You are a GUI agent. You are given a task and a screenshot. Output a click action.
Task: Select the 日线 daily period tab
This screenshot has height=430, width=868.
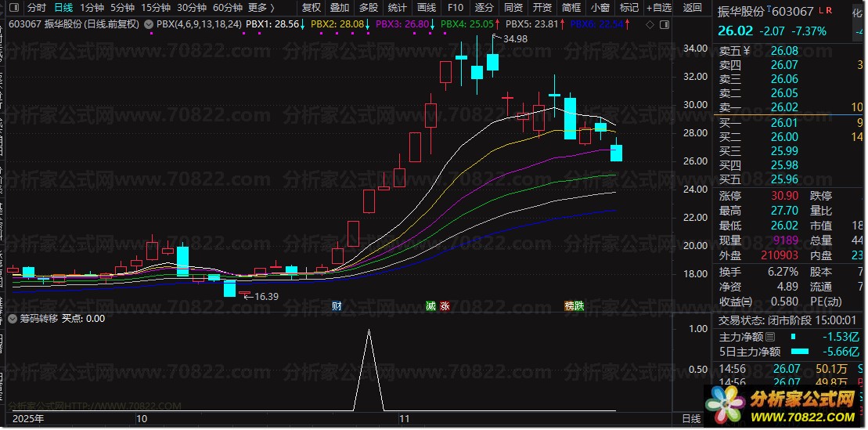click(63, 8)
